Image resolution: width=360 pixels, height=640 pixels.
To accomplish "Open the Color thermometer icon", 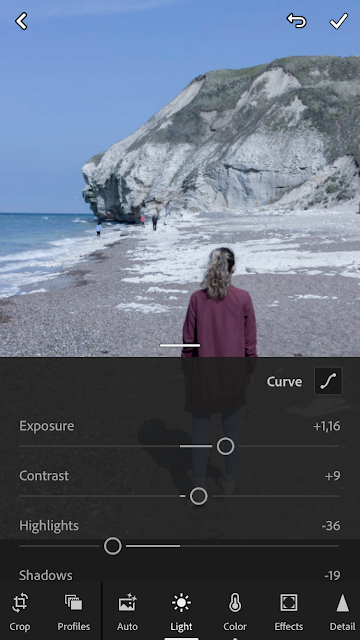I will (x=235, y=603).
